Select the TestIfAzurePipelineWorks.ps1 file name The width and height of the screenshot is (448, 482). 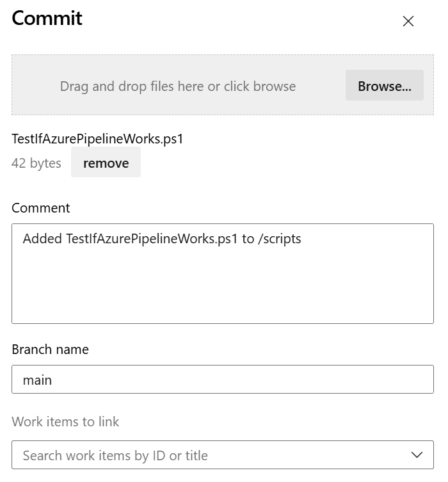(x=97, y=139)
